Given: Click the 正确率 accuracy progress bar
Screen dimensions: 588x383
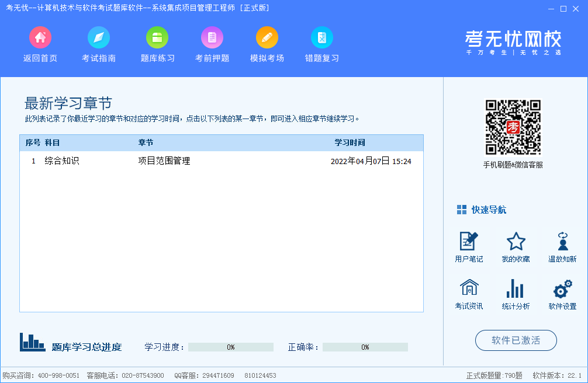Looking at the screenshot, I should pos(365,347).
